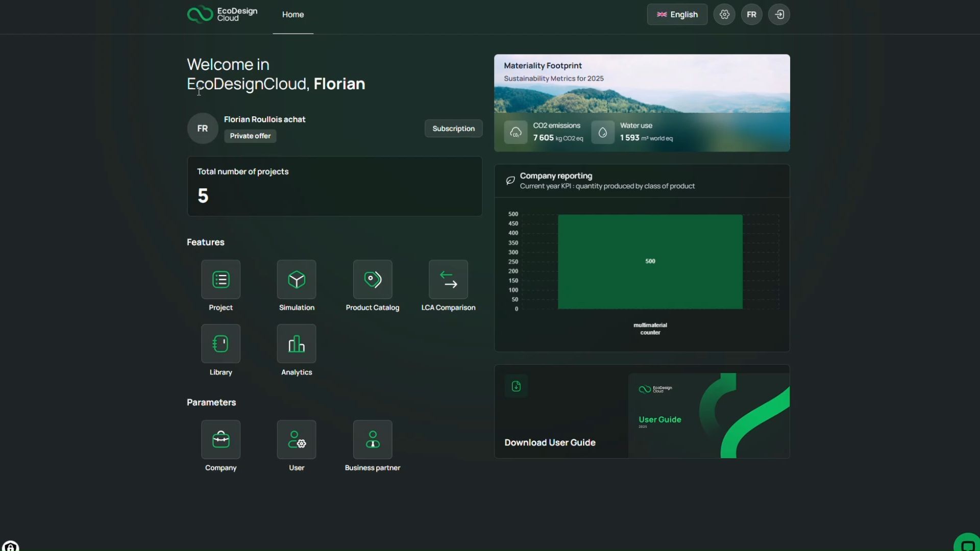Open the FR user menu in header
Viewport: 980px width, 551px height.
click(x=751, y=14)
